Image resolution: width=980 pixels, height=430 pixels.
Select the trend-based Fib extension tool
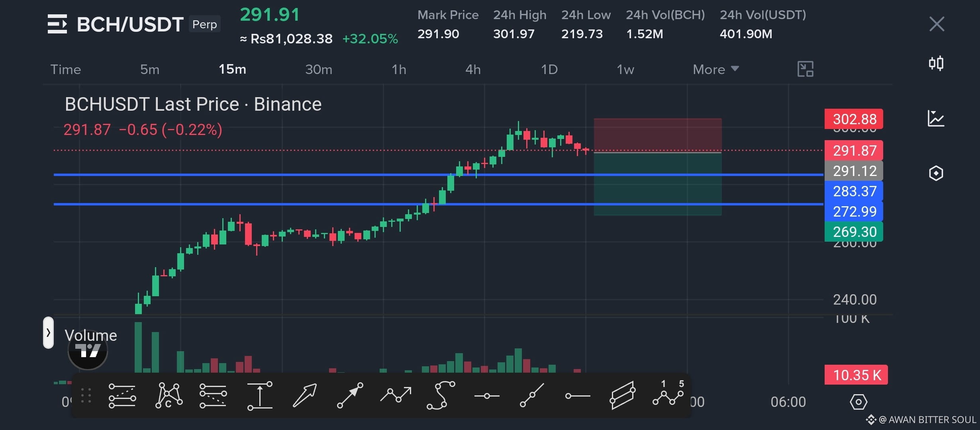click(x=213, y=396)
